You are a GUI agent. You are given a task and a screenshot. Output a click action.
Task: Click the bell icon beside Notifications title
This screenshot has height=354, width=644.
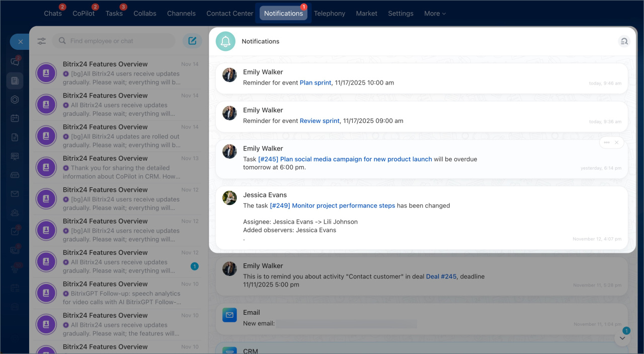point(225,41)
